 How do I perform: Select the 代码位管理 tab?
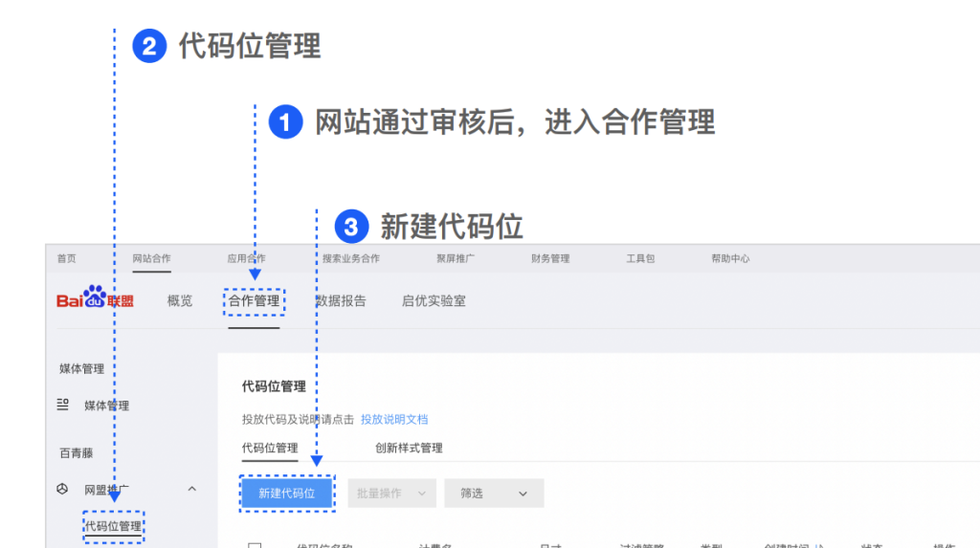coord(270,448)
